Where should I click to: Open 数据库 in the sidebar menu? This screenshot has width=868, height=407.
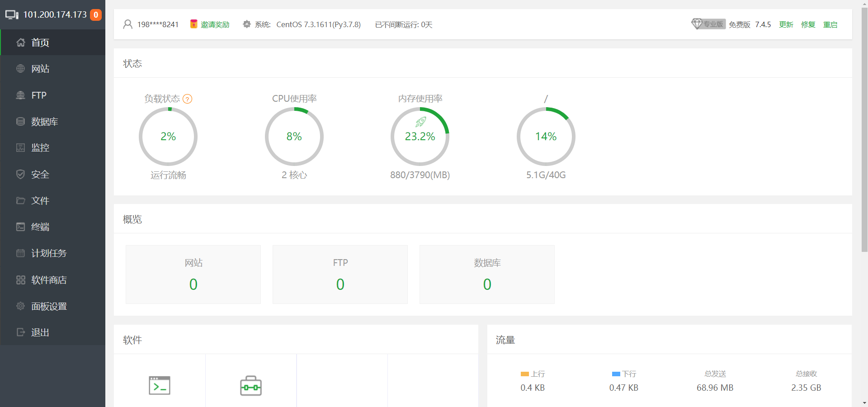(x=44, y=122)
